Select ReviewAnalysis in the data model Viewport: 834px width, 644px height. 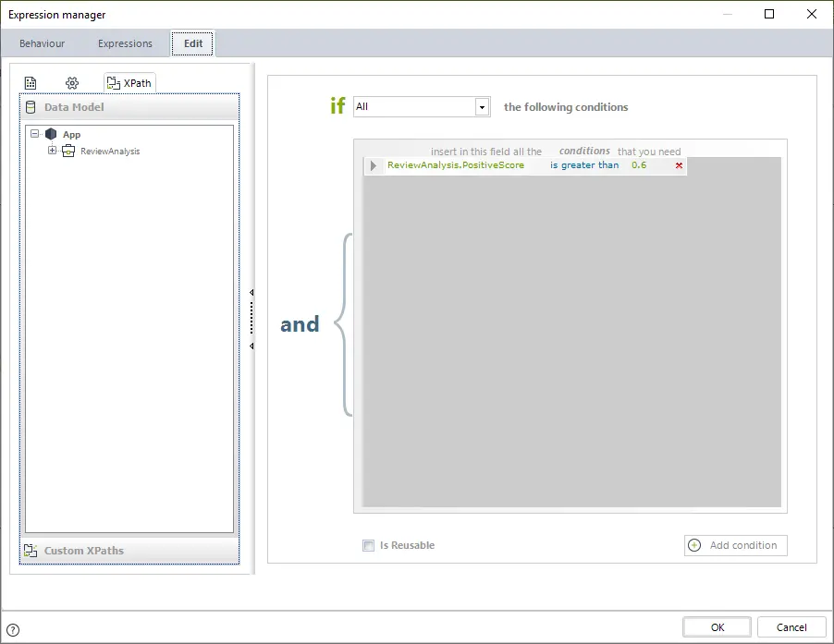pos(110,151)
